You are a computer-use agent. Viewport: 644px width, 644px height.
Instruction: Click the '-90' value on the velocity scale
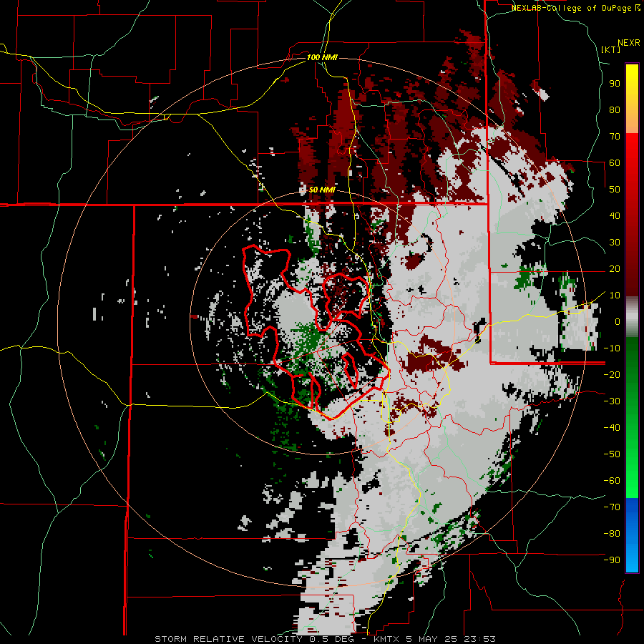(x=612, y=560)
